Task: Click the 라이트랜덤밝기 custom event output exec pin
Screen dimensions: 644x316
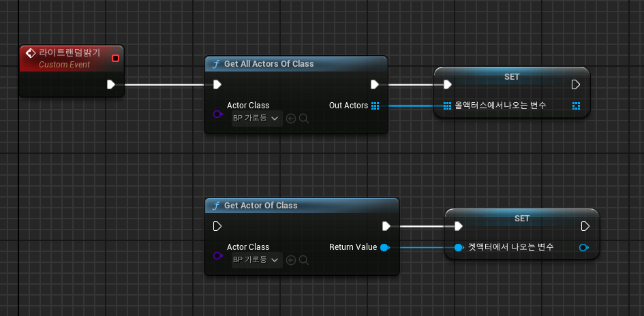Action: click(x=111, y=84)
